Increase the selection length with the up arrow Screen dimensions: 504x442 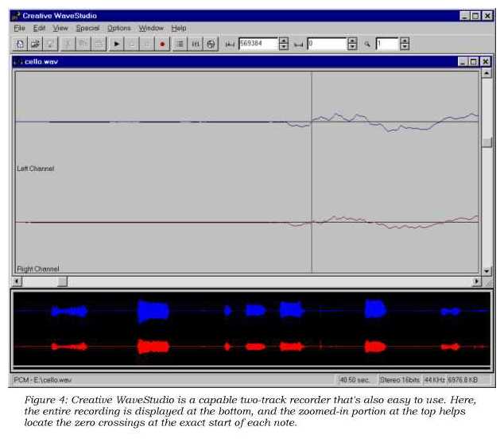coord(352,41)
